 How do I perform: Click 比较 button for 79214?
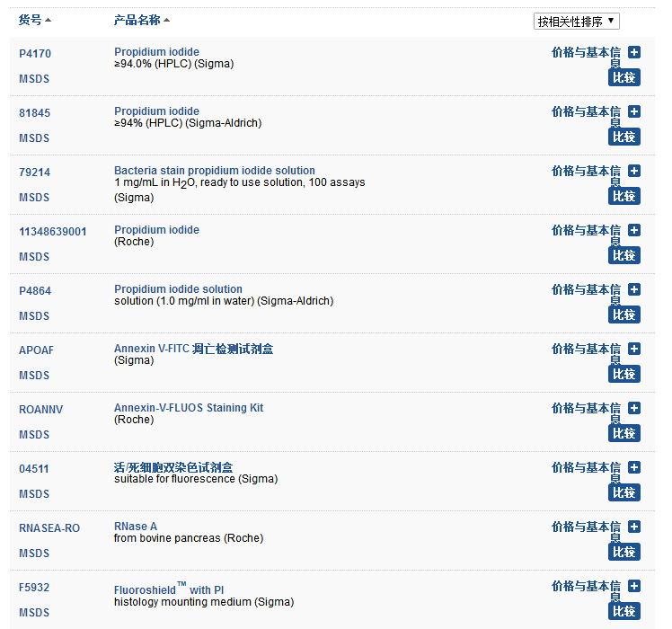pyautogui.click(x=624, y=196)
